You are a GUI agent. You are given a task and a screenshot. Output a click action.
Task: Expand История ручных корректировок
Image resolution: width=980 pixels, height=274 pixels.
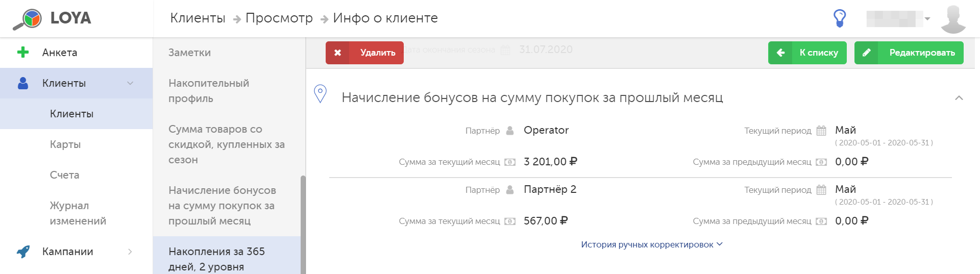point(652,244)
